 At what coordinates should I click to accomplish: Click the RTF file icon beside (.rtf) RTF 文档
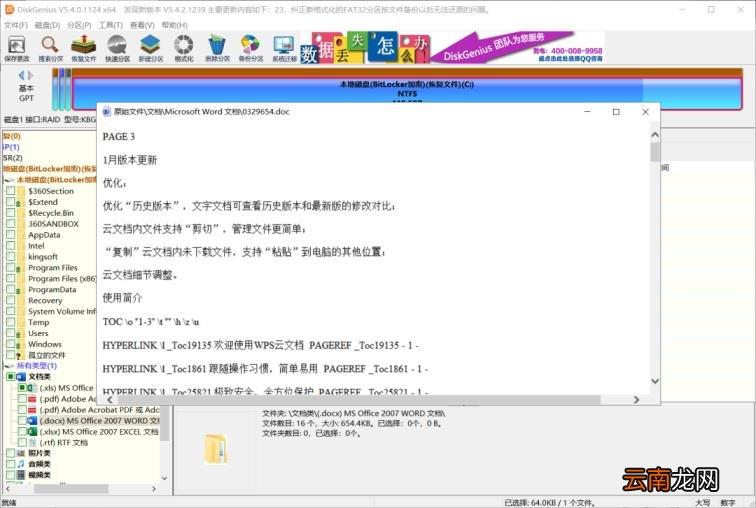[32, 442]
